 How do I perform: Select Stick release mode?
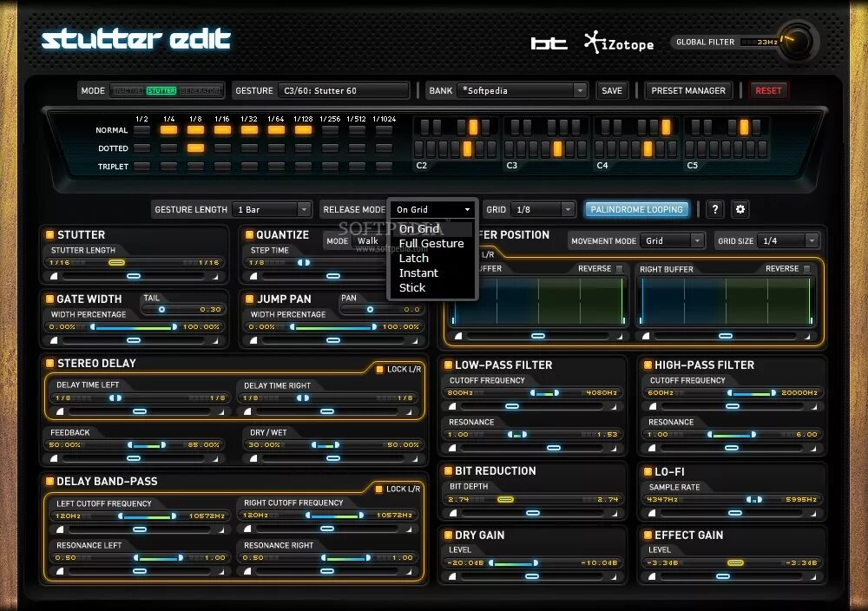(x=431, y=288)
